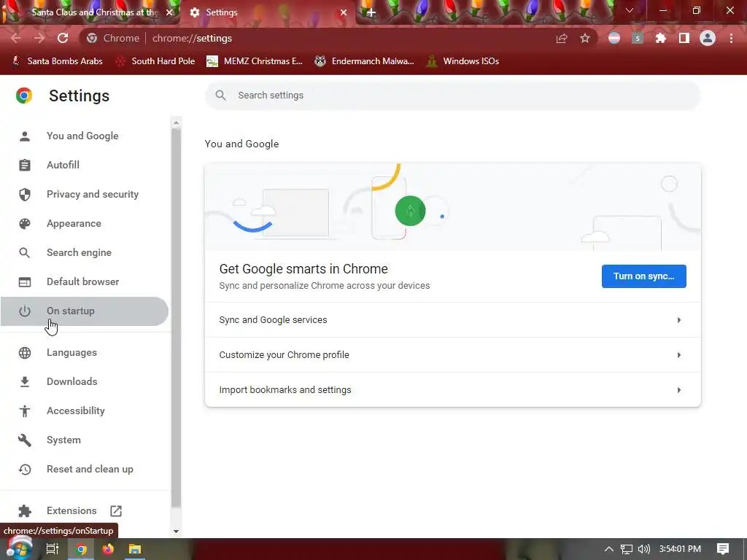Click the green sync circle illustration
The width and height of the screenshot is (747, 560).
click(x=410, y=211)
